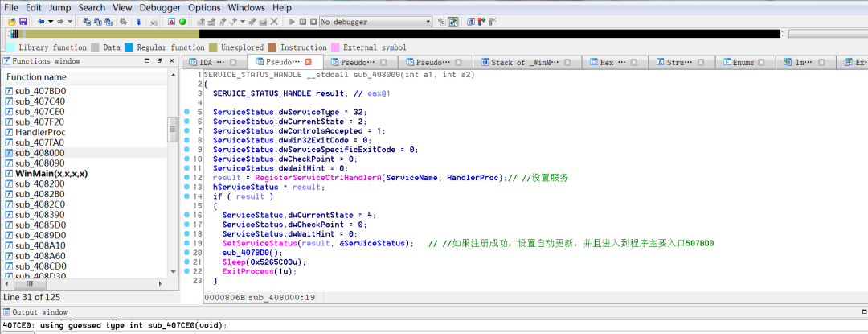Click the Open file toolbar icon
Image resolution: width=868 pixels, height=334 pixels.
pos(11,21)
